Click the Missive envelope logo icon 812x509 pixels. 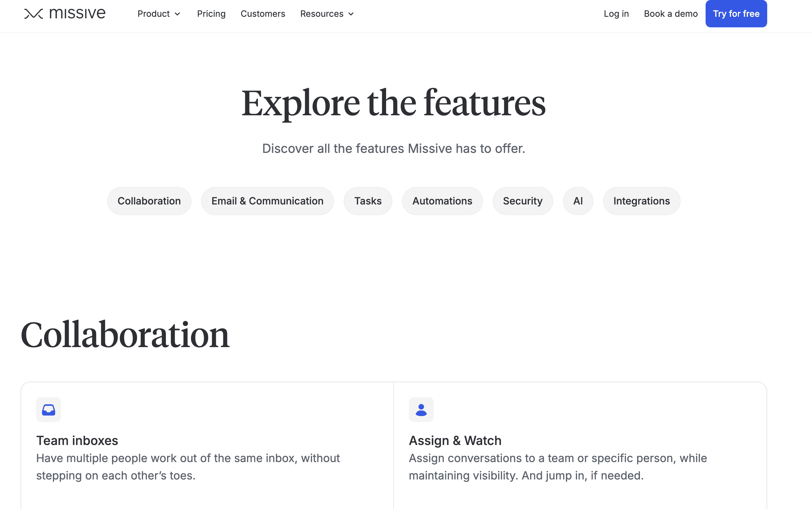pyautogui.click(x=34, y=14)
